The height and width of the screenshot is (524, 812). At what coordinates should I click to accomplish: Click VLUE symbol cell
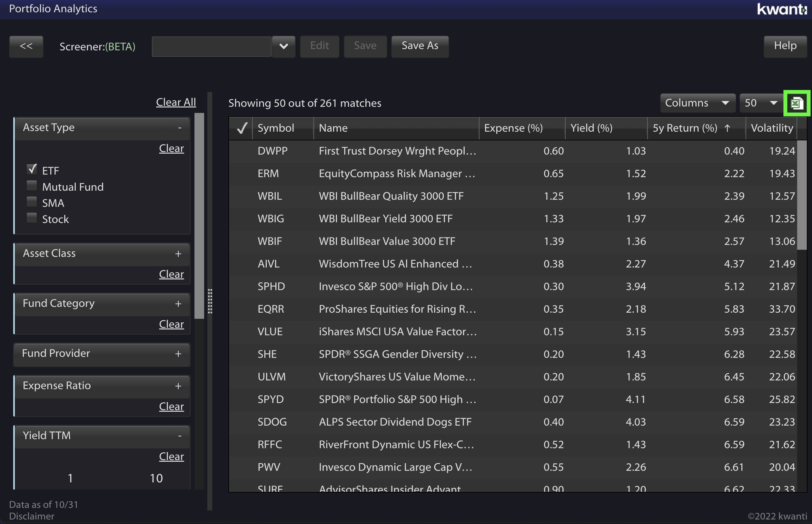click(x=270, y=332)
